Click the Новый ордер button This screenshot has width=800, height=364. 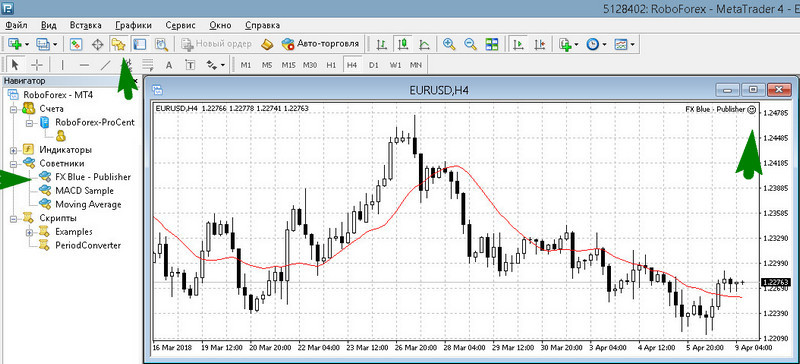217,44
